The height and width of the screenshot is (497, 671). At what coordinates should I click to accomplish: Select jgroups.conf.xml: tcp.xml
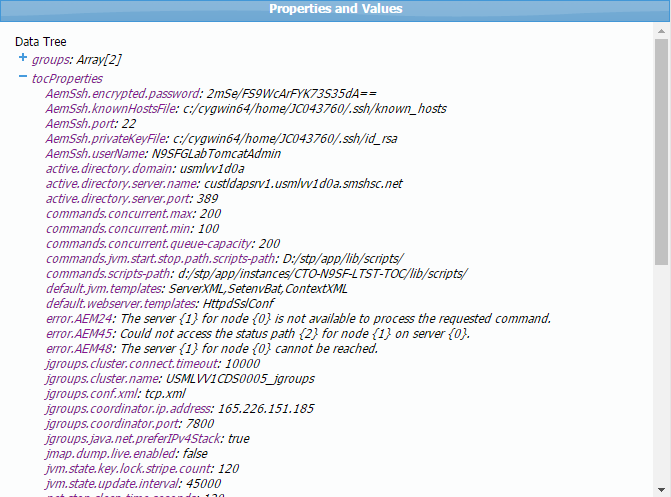click(x=116, y=393)
